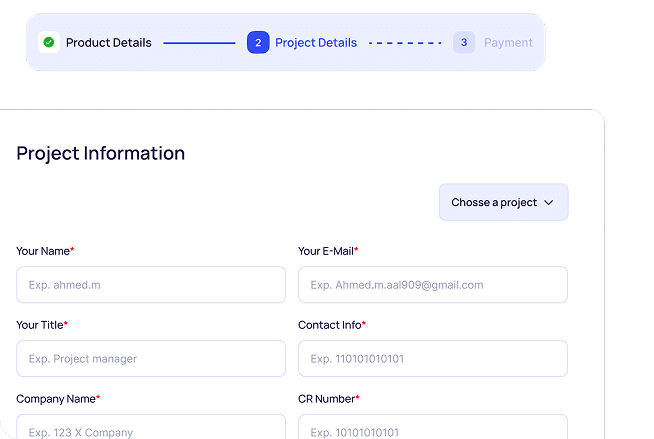Click the green checkmark step icon
The height and width of the screenshot is (439, 654).
pyautogui.click(x=49, y=42)
